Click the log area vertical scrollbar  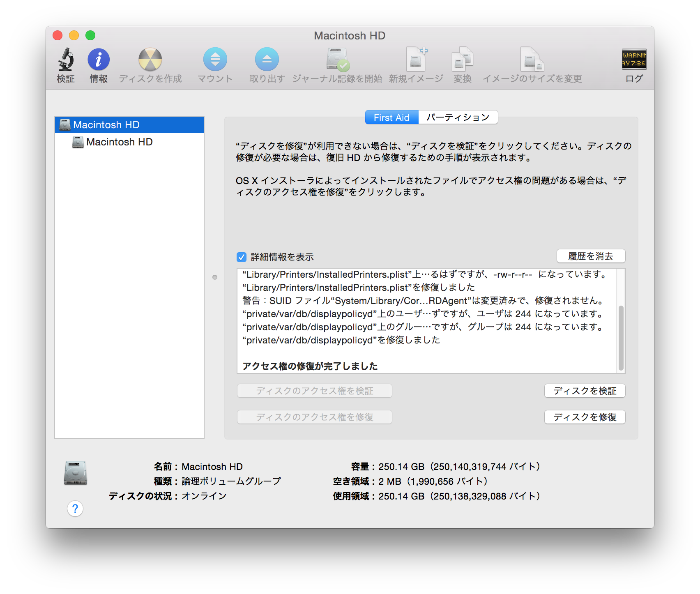coord(621,338)
